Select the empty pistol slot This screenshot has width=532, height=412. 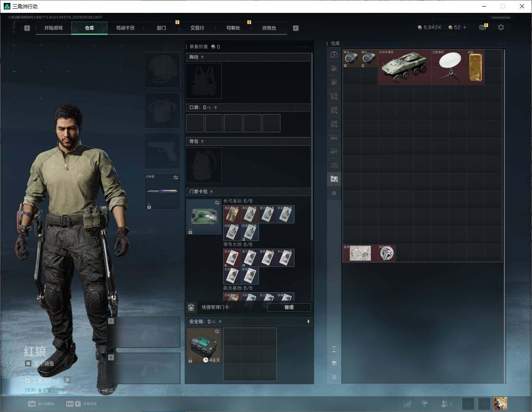(162, 151)
